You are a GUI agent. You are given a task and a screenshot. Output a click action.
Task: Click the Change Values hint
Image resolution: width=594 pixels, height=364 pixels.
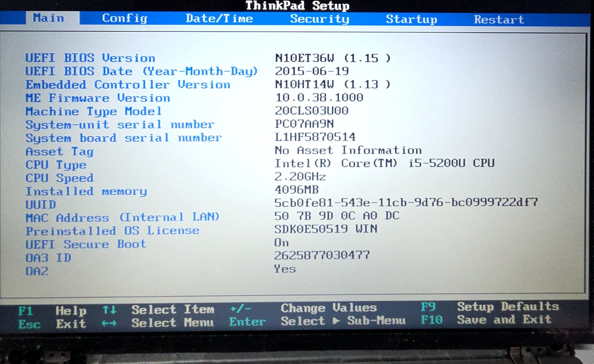click(304, 308)
